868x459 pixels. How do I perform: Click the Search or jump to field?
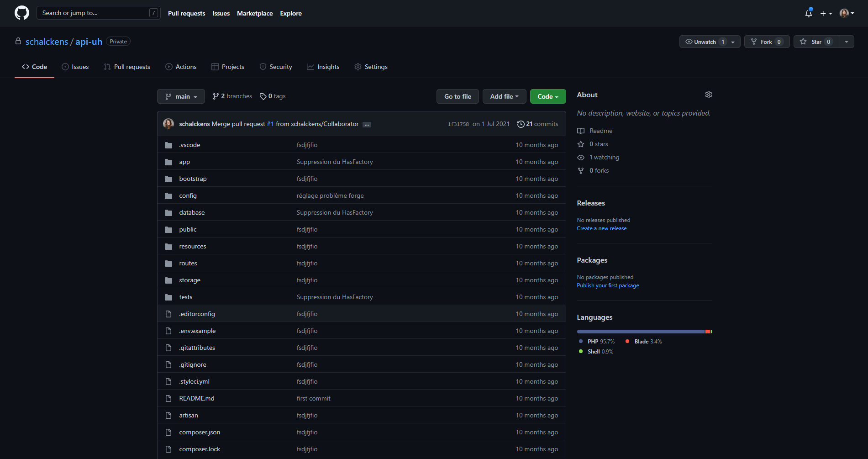click(x=98, y=13)
